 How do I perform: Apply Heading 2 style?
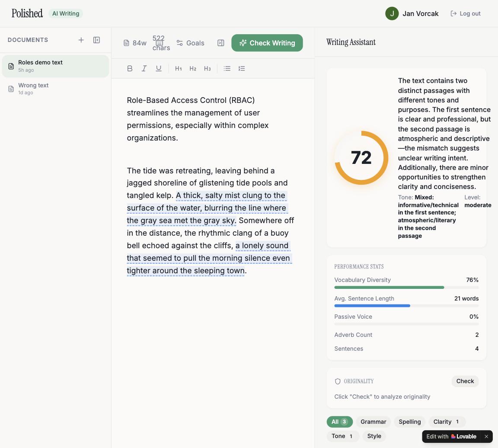(193, 68)
